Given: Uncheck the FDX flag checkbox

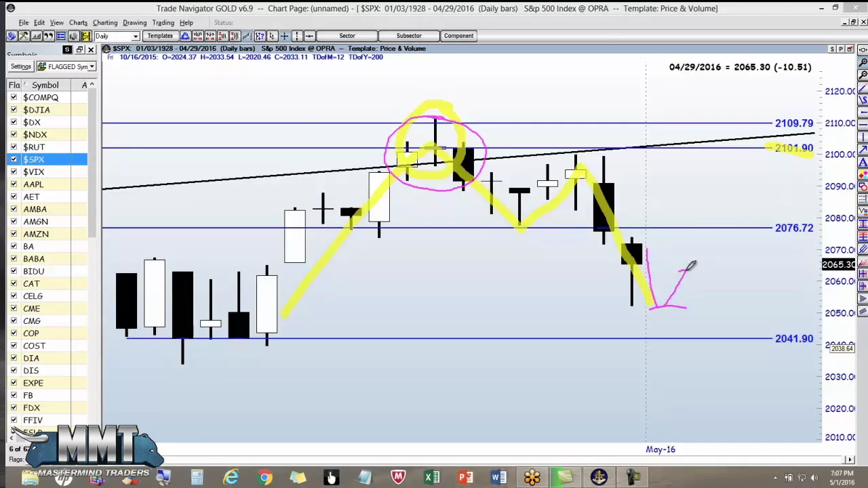Looking at the screenshot, I should pyautogui.click(x=14, y=408).
